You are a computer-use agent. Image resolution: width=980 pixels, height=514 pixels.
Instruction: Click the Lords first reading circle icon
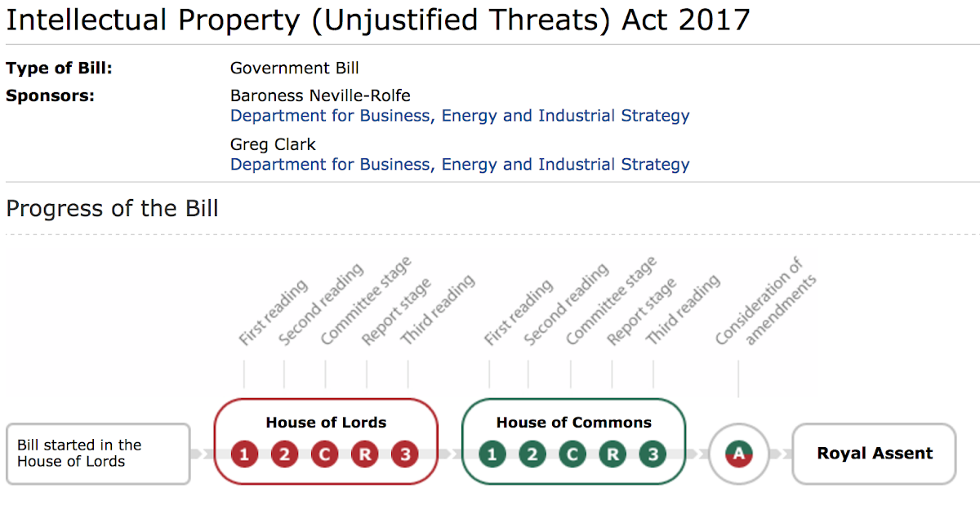click(x=244, y=454)
